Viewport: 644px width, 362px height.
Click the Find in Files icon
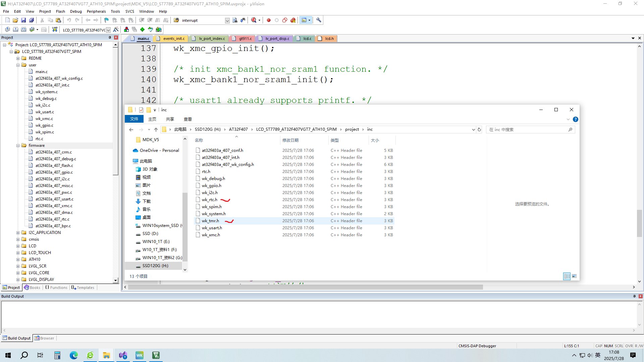click(235, 20)
